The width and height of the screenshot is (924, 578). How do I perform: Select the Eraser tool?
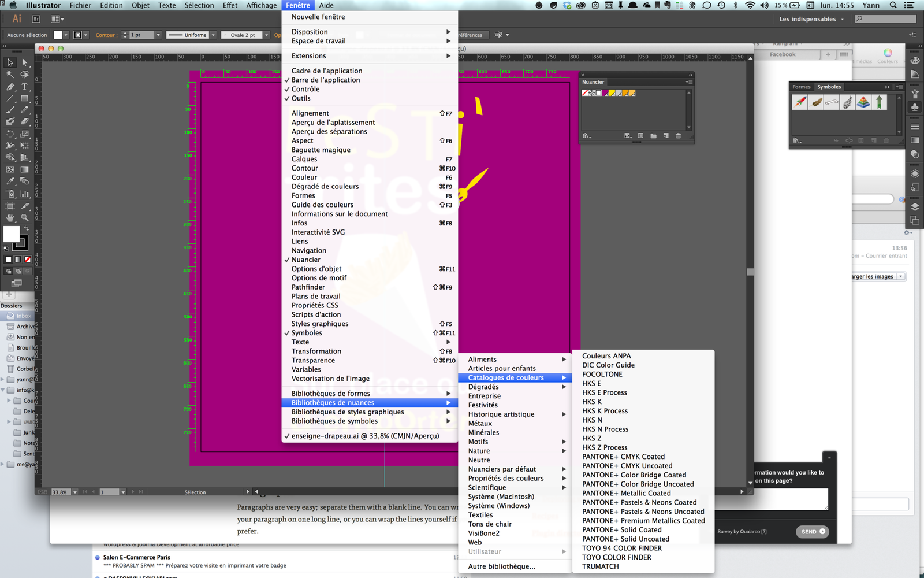(24, 121)
